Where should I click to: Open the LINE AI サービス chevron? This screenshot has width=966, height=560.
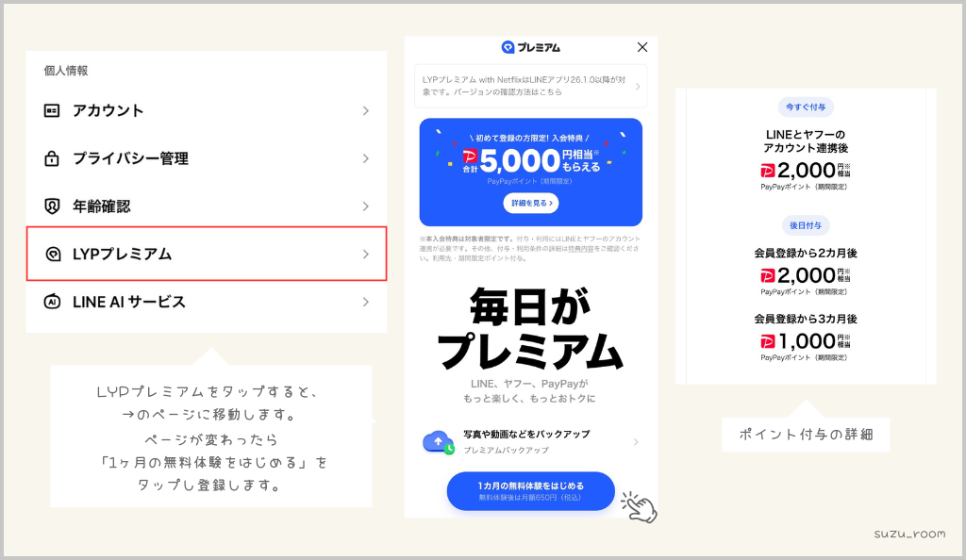coord(366,302)
